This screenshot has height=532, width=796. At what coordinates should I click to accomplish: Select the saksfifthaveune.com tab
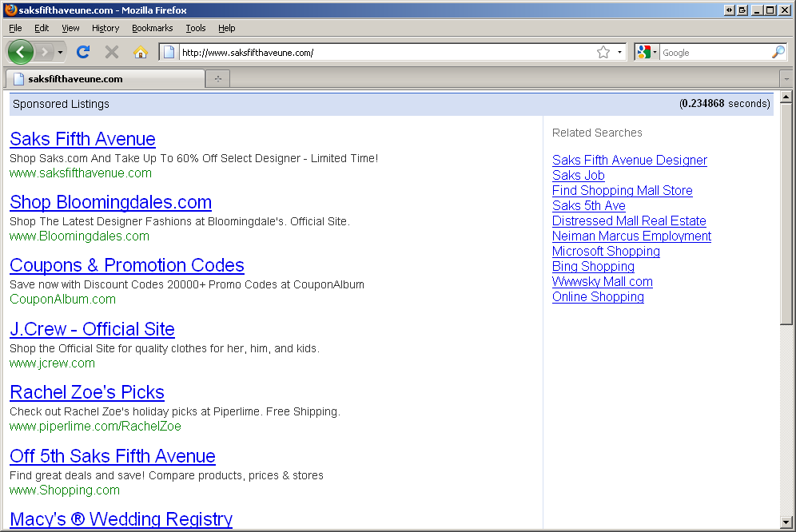(x=105, y=79)
